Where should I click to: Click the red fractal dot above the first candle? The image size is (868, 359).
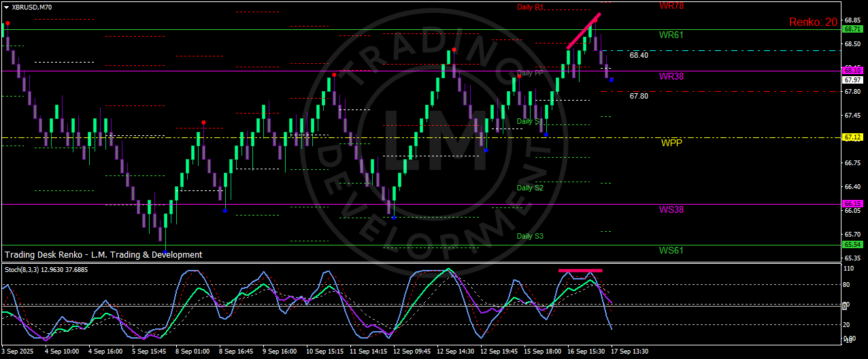pos(7,23)
